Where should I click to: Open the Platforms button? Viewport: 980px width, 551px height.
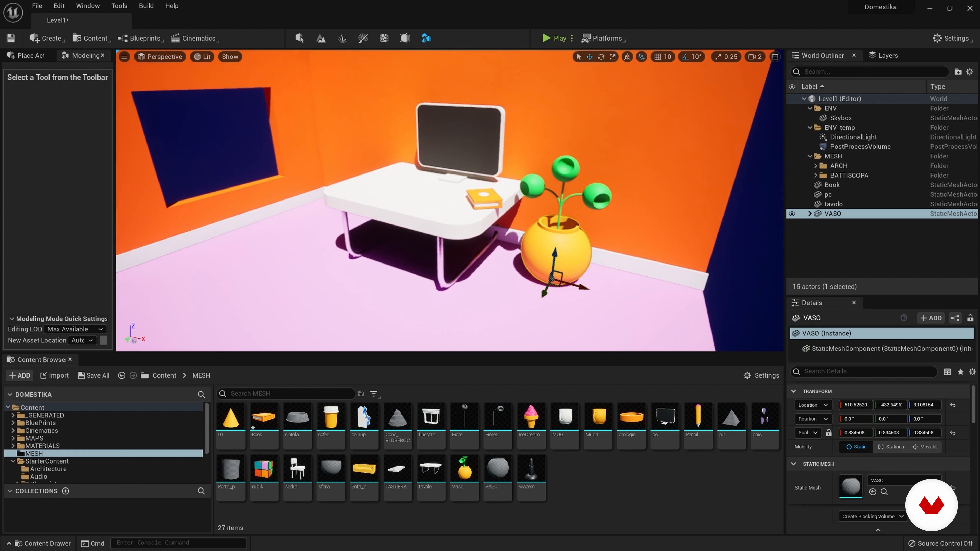(x=603, y=38)
